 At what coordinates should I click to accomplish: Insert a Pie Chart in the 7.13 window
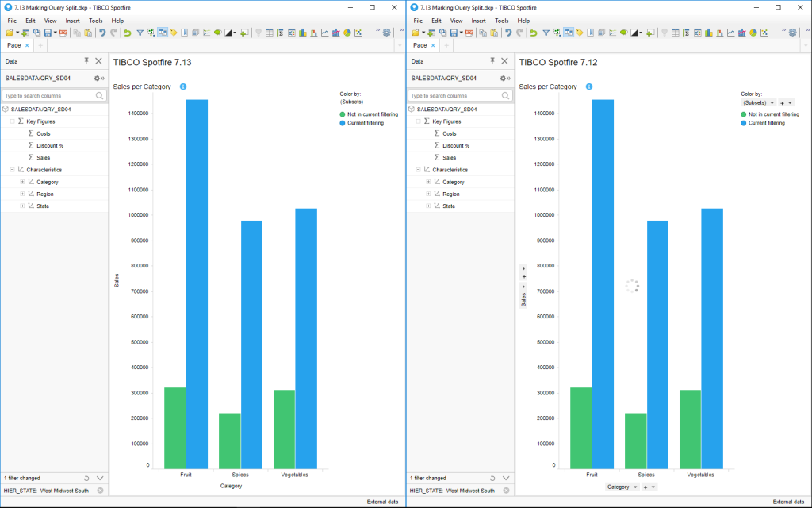point(347,32)
